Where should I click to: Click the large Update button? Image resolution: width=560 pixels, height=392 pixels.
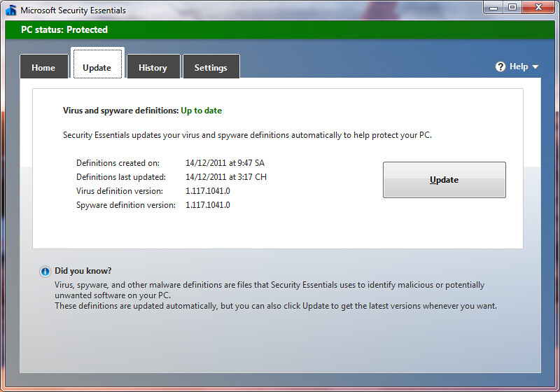444,180
